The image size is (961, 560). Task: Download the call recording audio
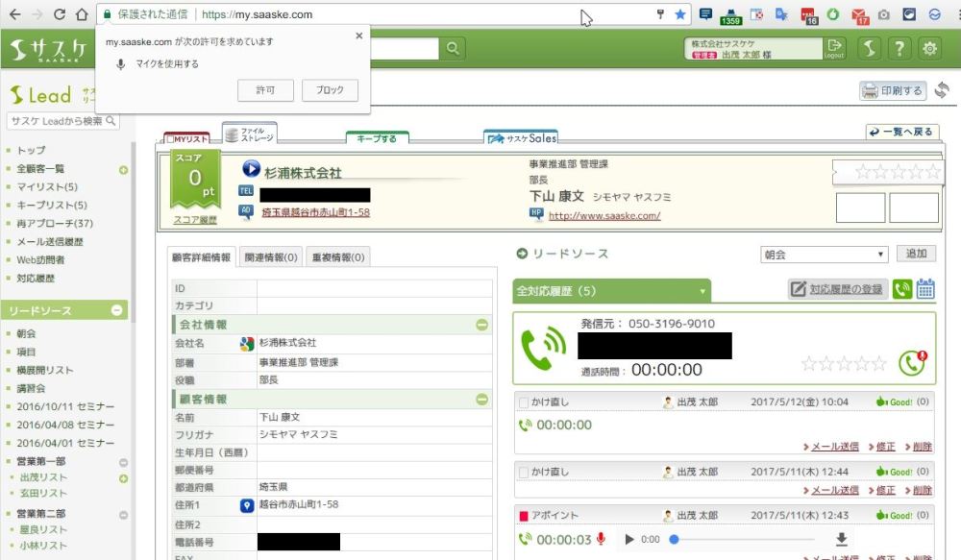[842, 539]
